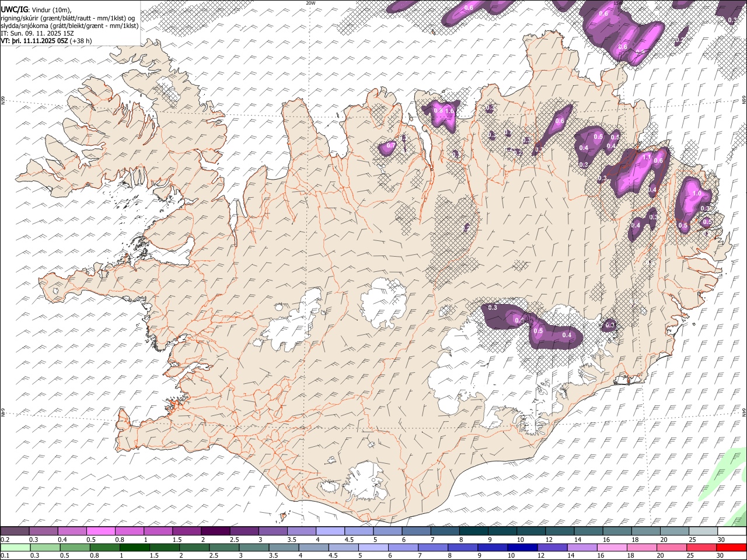Click top-row dark purple swatch between 2 and 2.5

[x=215, y=531]
